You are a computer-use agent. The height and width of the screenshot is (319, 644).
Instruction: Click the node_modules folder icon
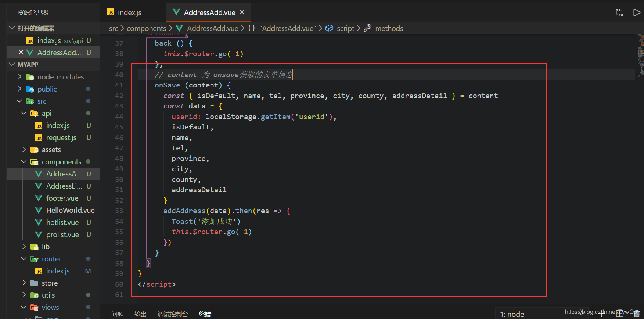point(30,77)
